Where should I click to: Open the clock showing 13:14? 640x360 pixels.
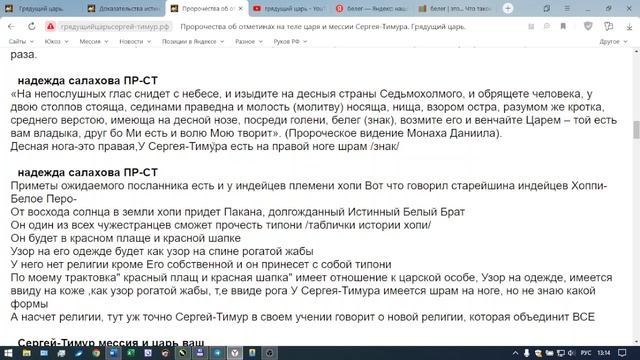click(x=604, y=353)
